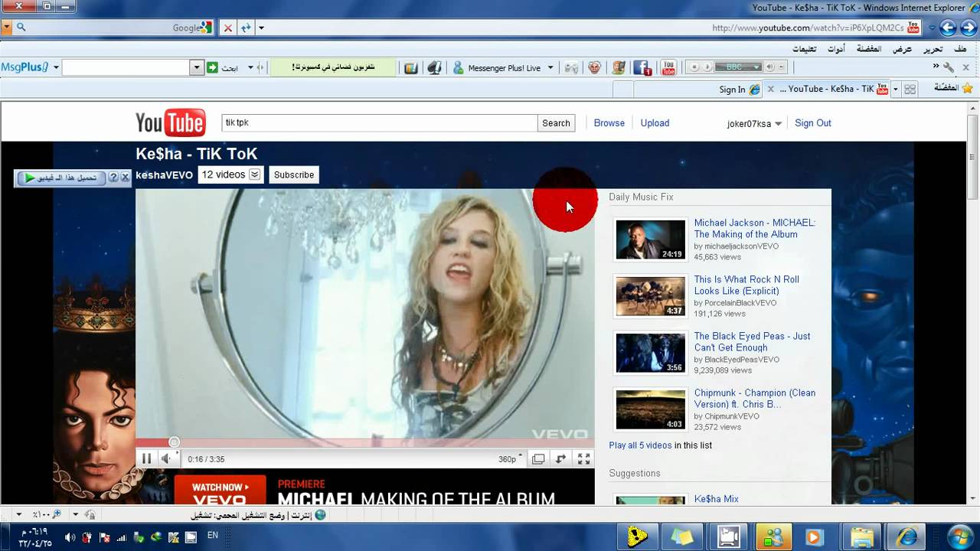Open the BBC radio station dropdown

click(738, 67)
